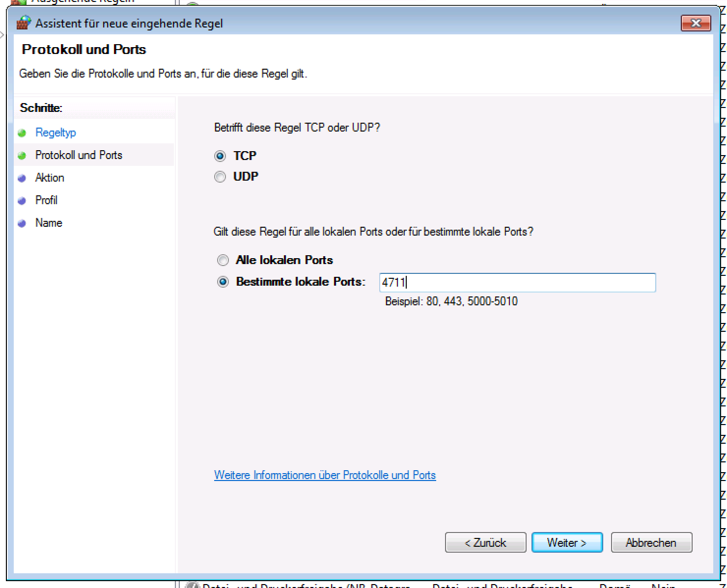The width and height of the screenshot is (727, 588).
Task: Click the purple bullet beside Name
Action: (x=22, y=223)
